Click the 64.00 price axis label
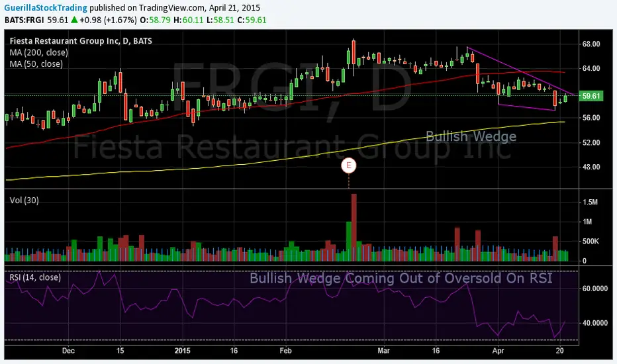 [591, 68]
